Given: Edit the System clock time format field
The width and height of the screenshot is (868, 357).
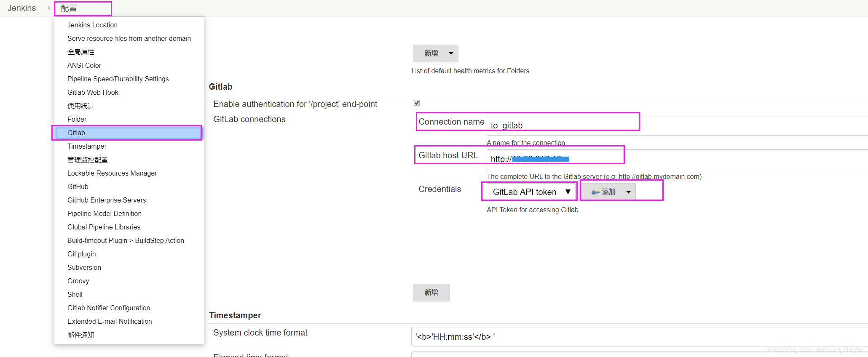Looking at the screenshot, I should pos(639,336).
